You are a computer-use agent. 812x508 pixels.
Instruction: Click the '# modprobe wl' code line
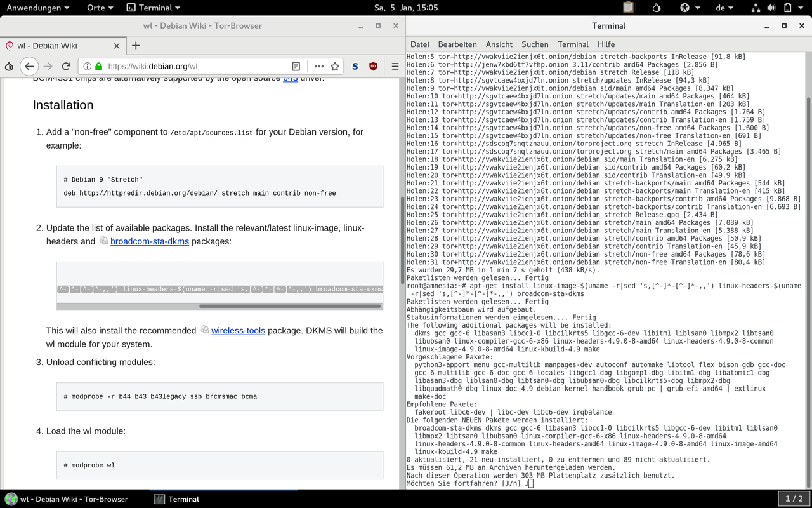click(89, 465)
